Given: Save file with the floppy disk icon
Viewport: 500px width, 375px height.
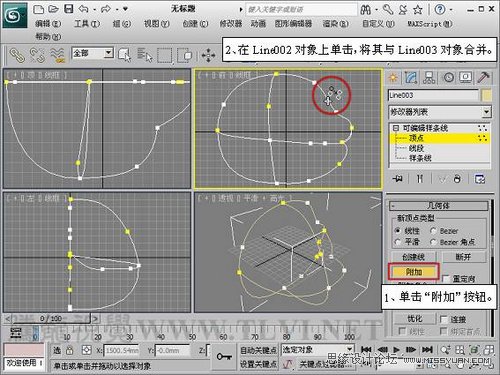Looking at the screenshot, I should tap(68, 9).
